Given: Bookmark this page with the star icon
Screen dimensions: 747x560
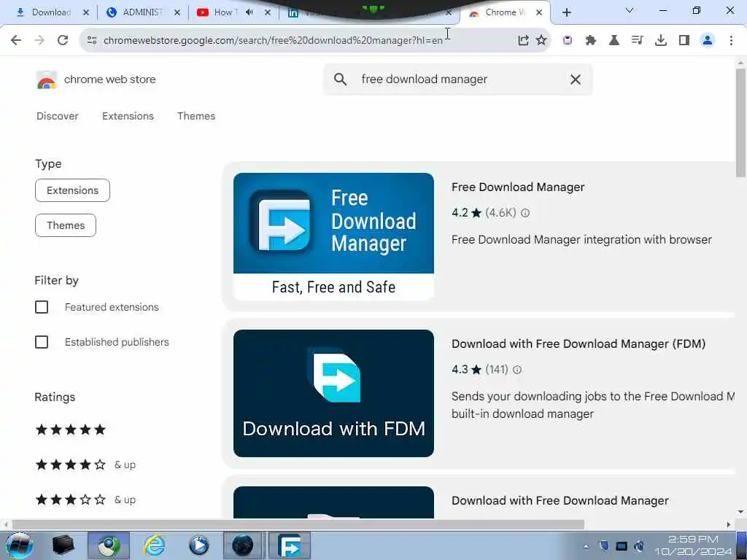Looking at the screenshot, I should coord(541,40).
